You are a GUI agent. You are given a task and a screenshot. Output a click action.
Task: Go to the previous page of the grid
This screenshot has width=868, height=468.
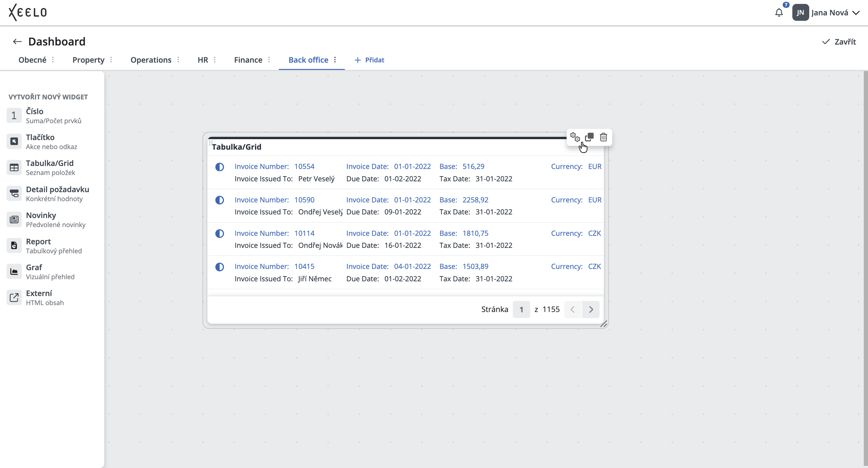point(573,309)
